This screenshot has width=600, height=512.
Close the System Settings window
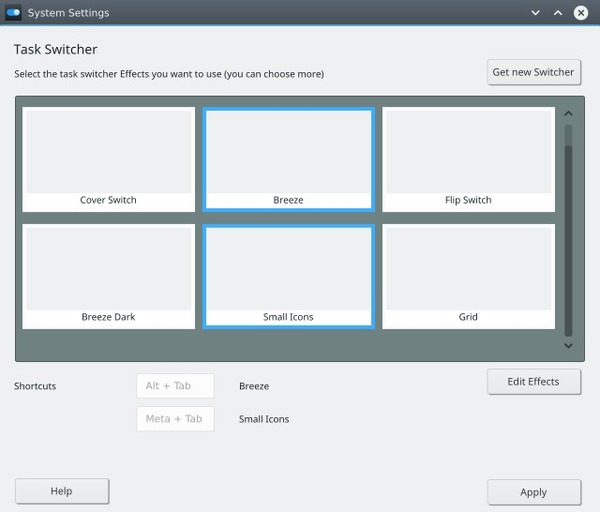[x=581, y=13]
